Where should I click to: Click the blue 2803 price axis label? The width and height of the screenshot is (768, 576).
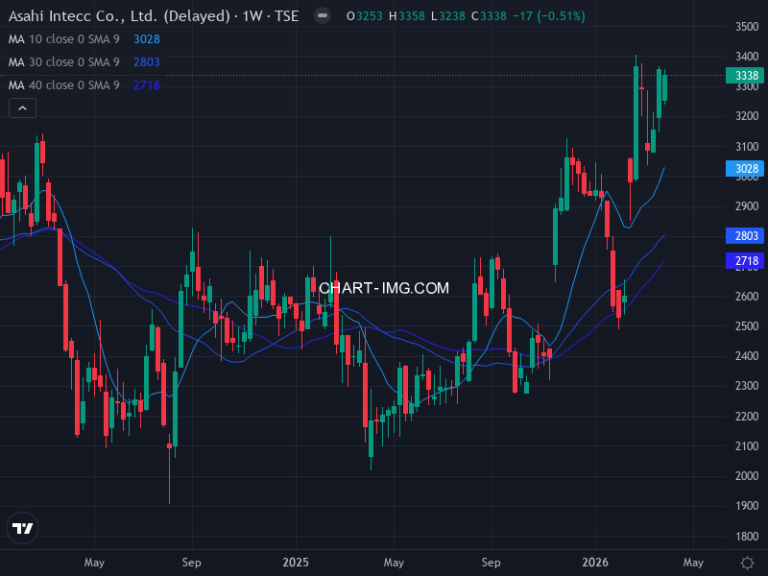click(745, 236)
